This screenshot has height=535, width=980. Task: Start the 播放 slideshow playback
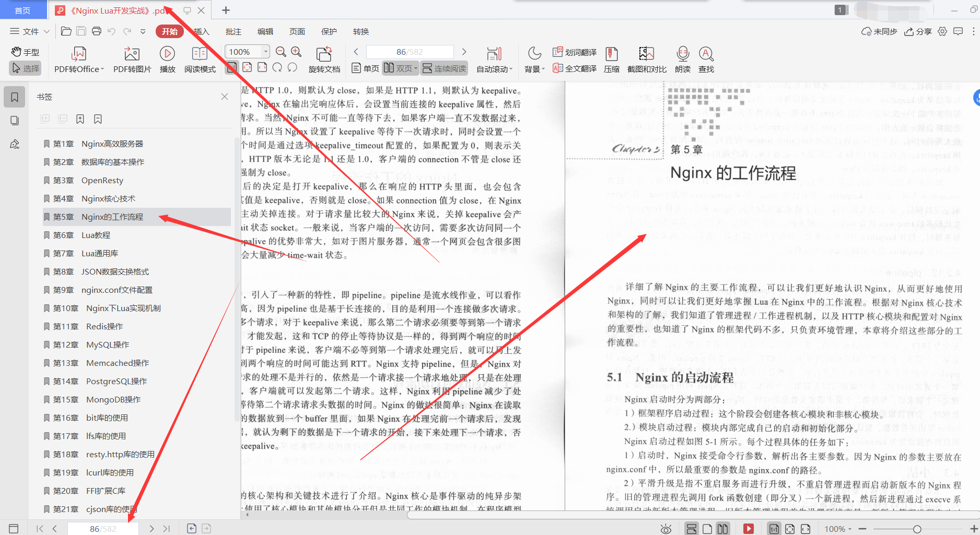pos(167,59)
